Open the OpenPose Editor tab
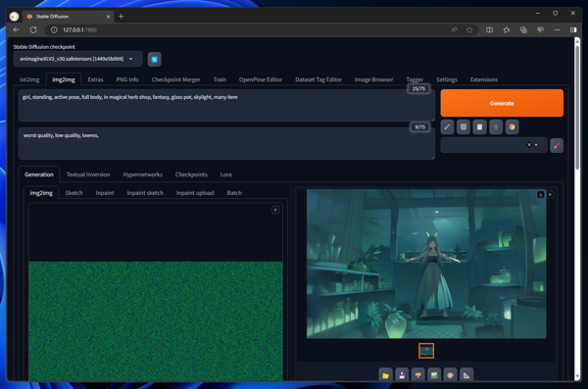Image resolution: width=588 pixels, height=389 pixels. click(261, 79)
